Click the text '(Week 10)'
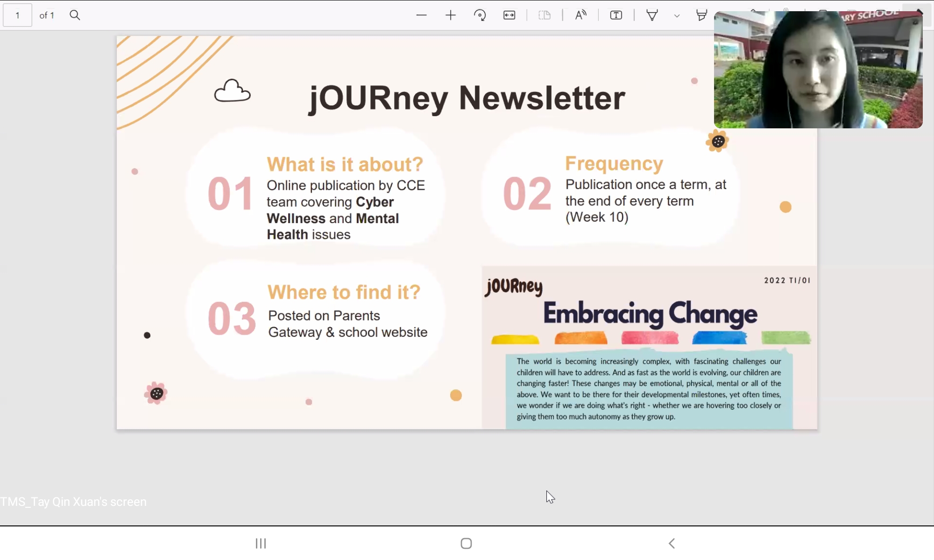 click(597, 217)
